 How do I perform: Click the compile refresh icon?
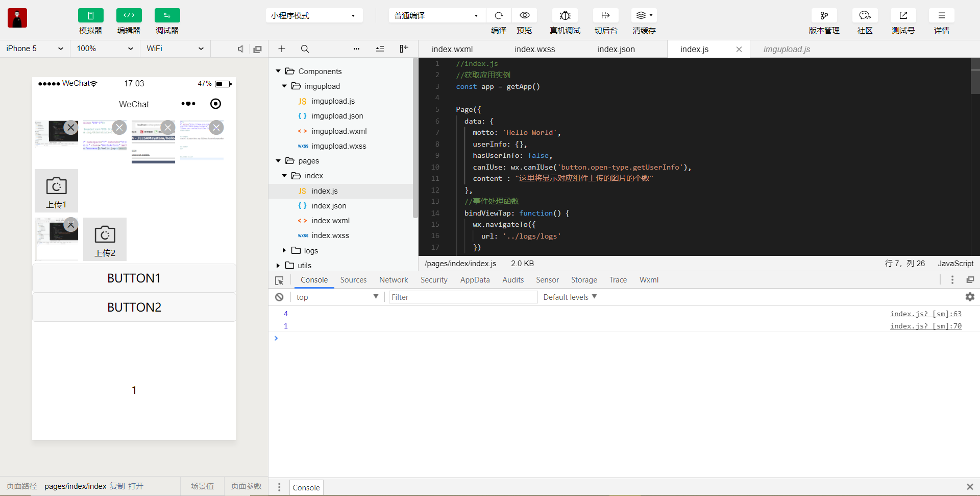499,15
